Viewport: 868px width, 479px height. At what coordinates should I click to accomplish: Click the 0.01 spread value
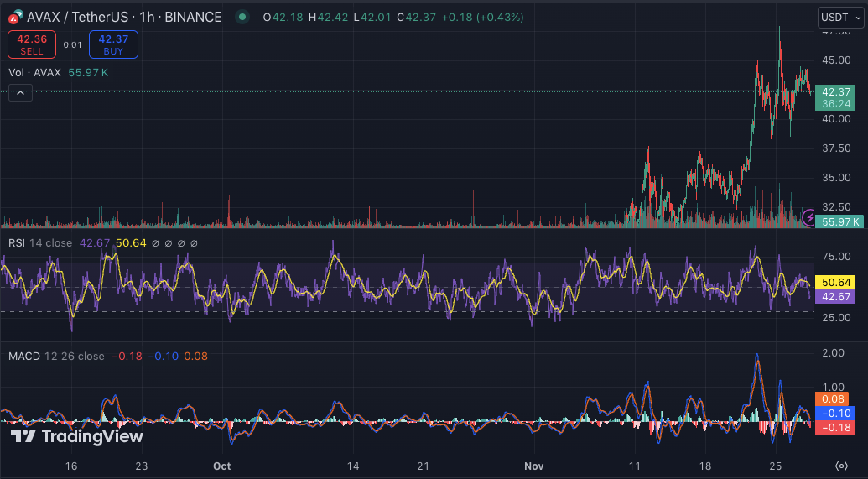[72, 44]
